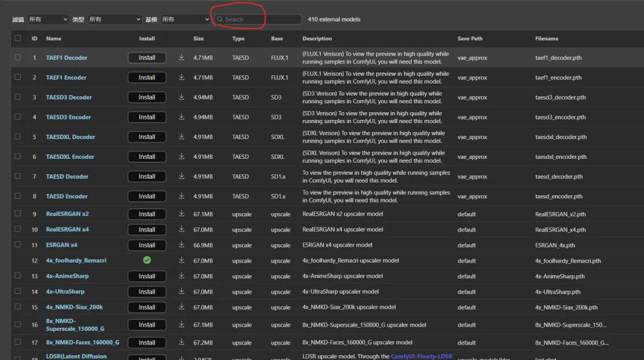Click the download icon for TAESDXL Decoder

click(x=181, y=137)
